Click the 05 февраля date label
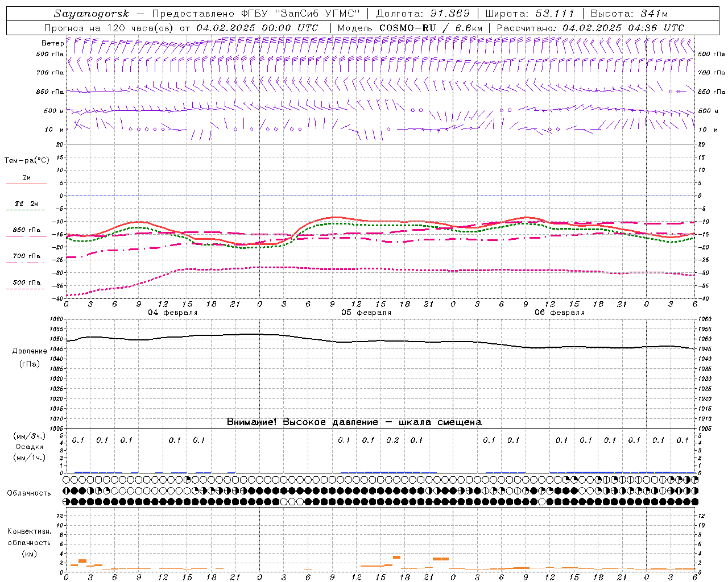The height and width of the screenshot is (582, 728). (x=366, y=313)
